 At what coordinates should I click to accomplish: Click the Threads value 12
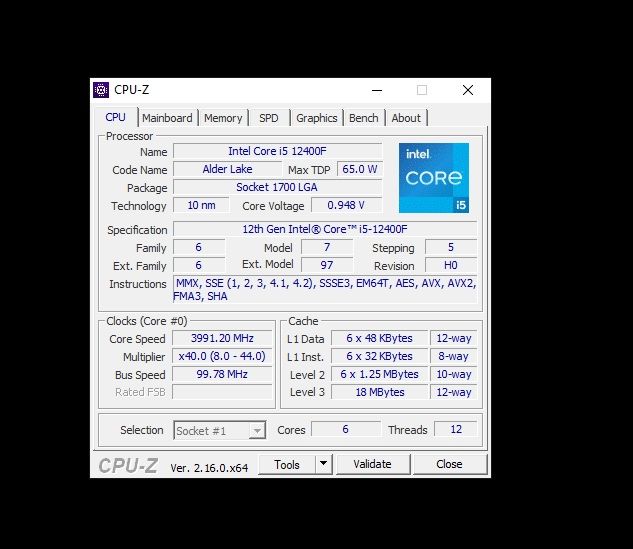click(x=456, y=429)
